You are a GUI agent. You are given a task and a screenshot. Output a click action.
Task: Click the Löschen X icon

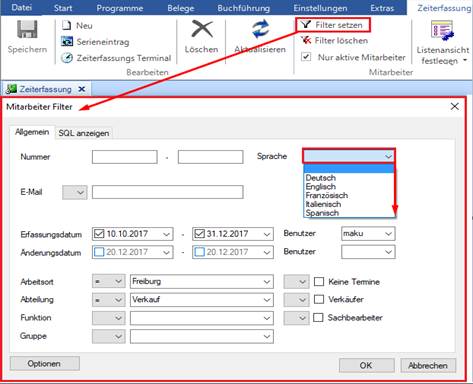[x=202, y=29]
